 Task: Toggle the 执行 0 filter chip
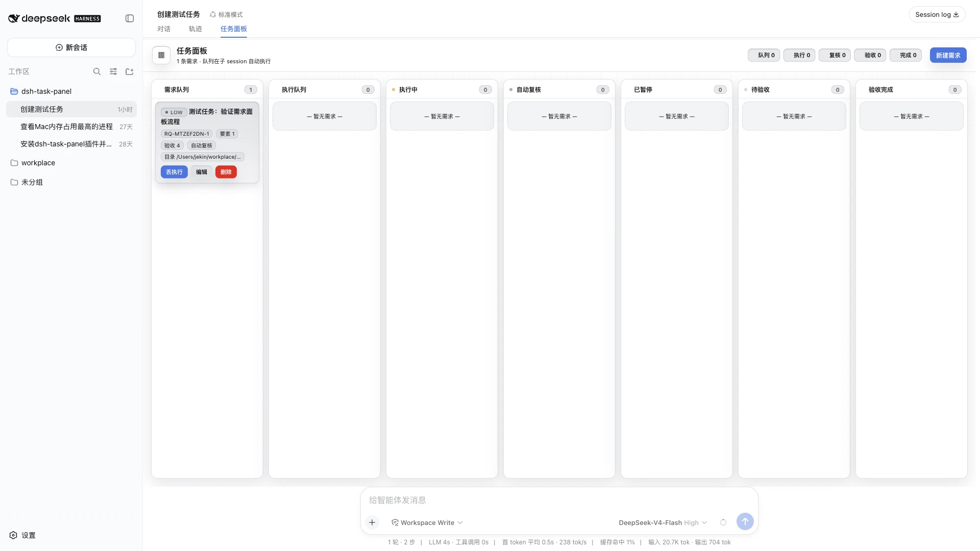[x=799, y=55]
